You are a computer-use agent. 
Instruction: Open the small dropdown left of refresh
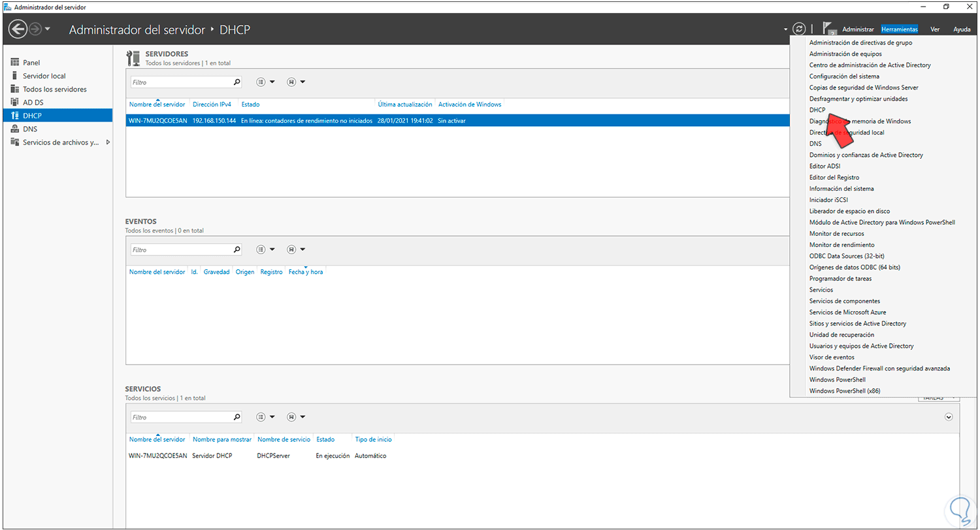pyautogui.click(x=785, y=29)
